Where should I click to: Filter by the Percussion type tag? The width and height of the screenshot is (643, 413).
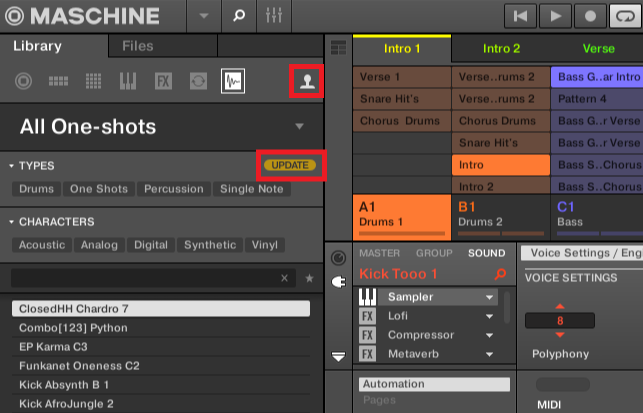(x=174, y=189)
